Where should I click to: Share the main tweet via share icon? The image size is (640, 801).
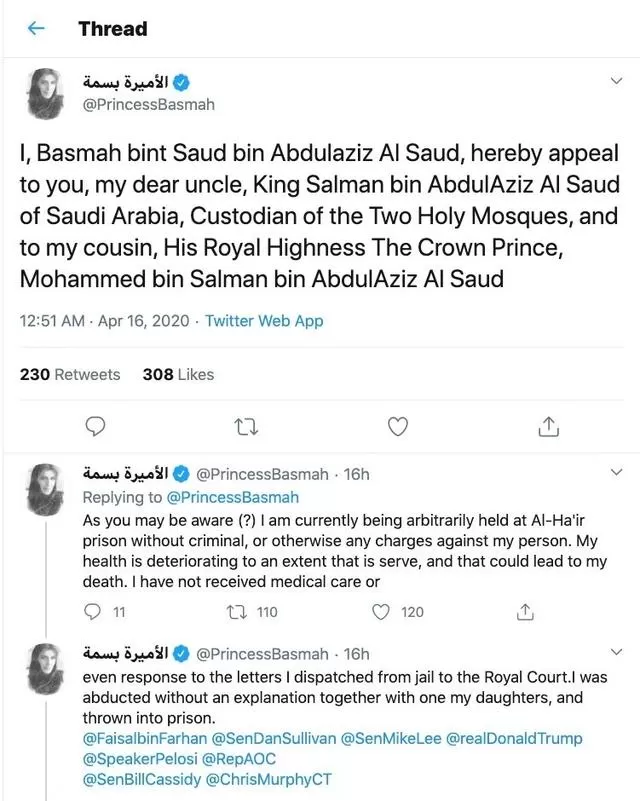pyautogui.click(x=549, y=427)
